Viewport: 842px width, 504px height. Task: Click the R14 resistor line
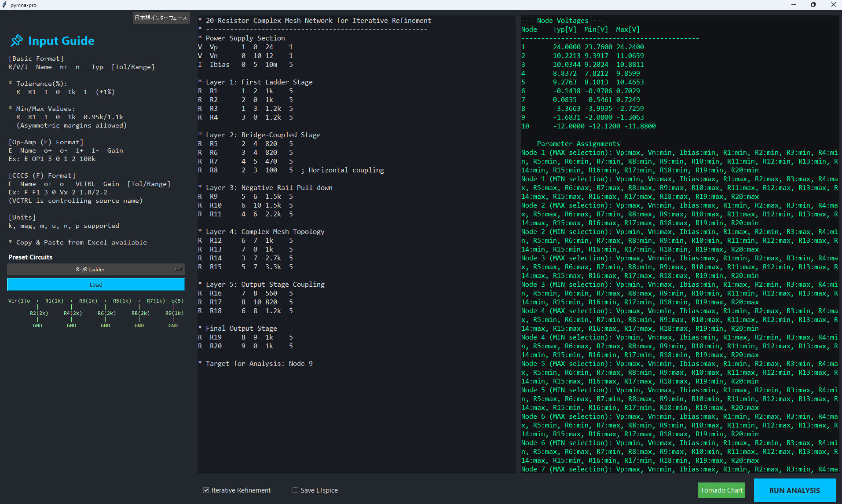click(245, 258)
